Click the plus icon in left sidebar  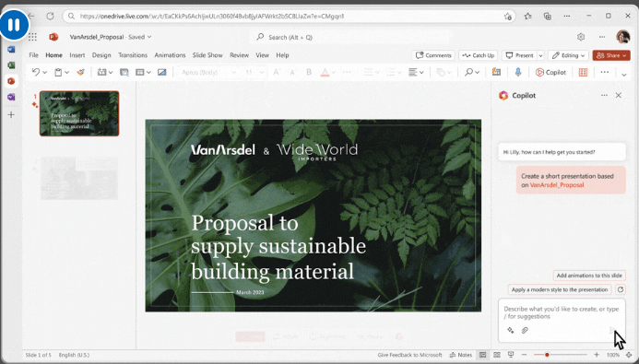point(11,115)
